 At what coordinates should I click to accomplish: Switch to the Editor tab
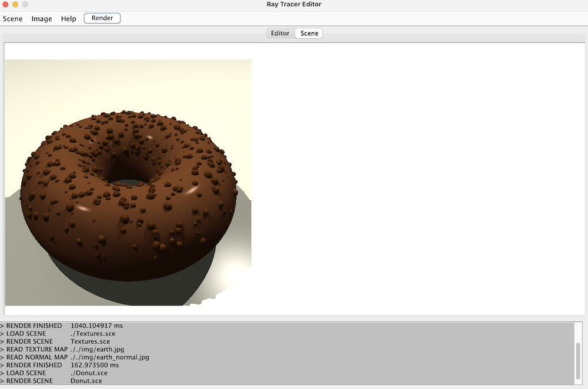click(x=280, y=33)
